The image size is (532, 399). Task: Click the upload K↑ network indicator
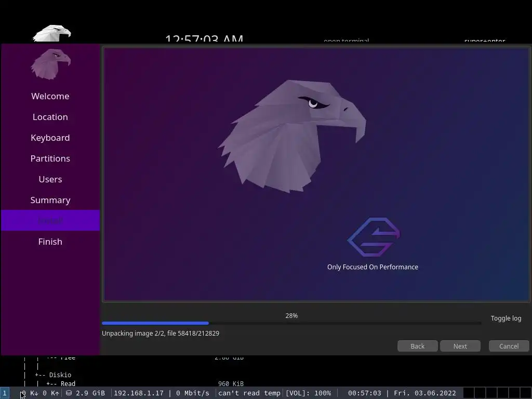[x=51, y=393]
